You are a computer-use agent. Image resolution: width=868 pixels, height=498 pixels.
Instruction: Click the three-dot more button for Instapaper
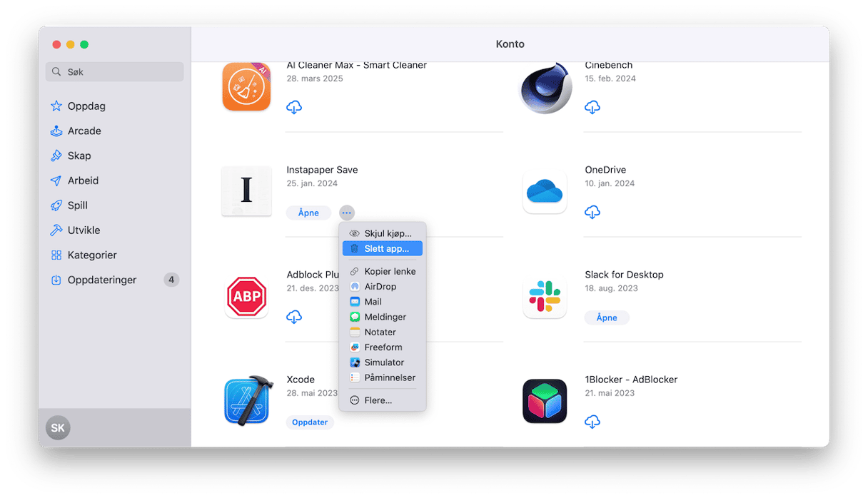[x=346, y=213]
